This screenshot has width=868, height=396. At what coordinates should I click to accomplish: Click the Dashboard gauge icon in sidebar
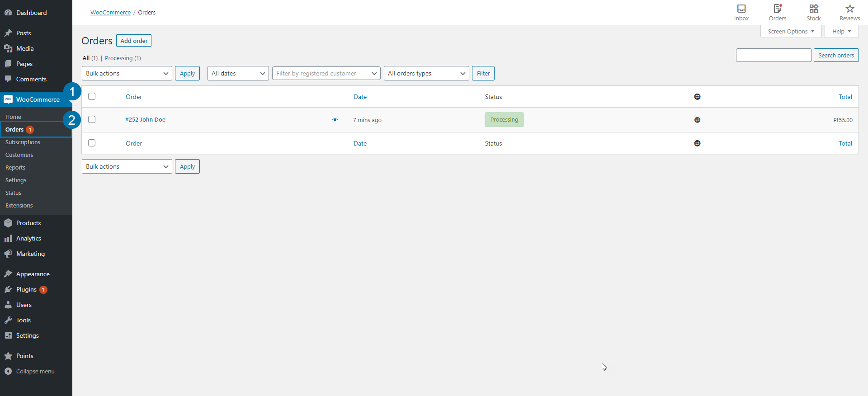tap(8, 13)
